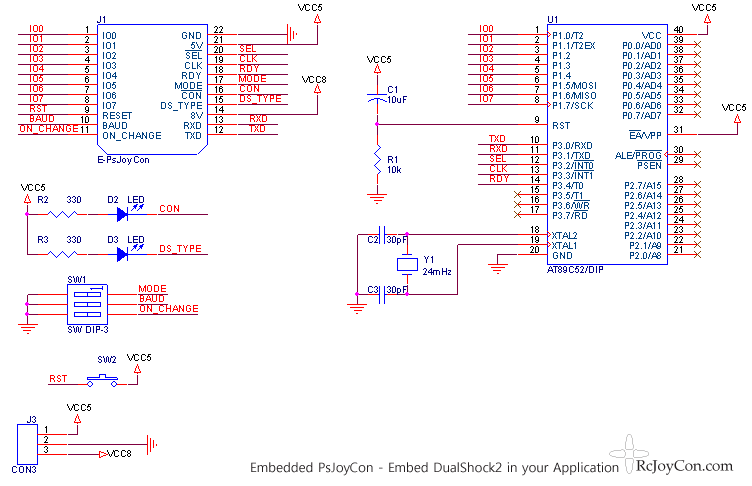This screenshot has width=752, height=486.
Task: Click the P3.7/RD pin name
Action: [570, 215]
